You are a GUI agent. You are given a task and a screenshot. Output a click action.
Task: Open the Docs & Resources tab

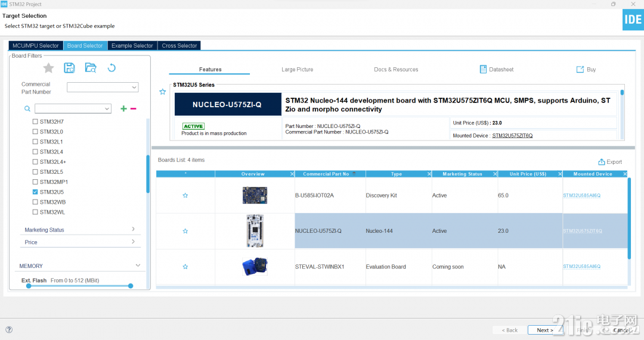(396, 69)
